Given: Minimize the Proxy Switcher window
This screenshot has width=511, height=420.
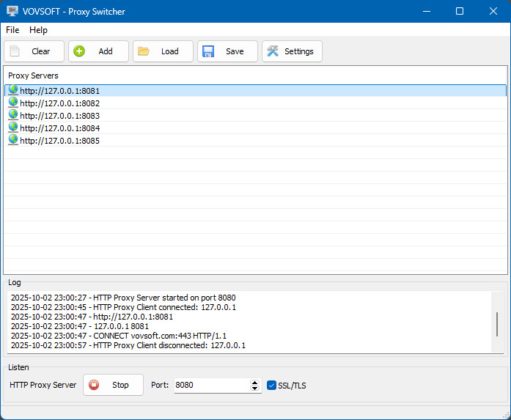Looking at the screenshot, I should pos(427,11).
